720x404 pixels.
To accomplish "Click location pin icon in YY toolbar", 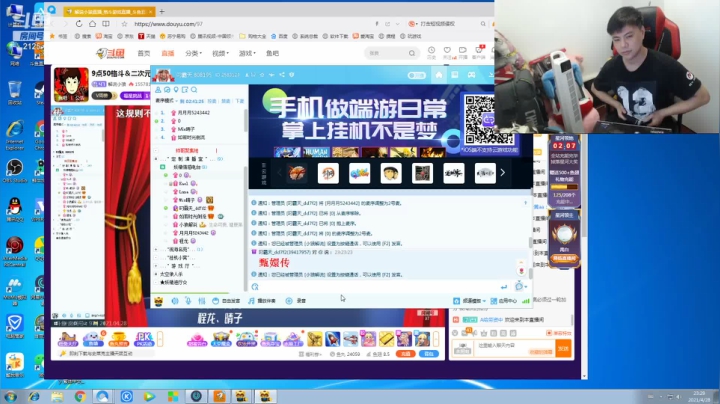I will pos(176,90).
